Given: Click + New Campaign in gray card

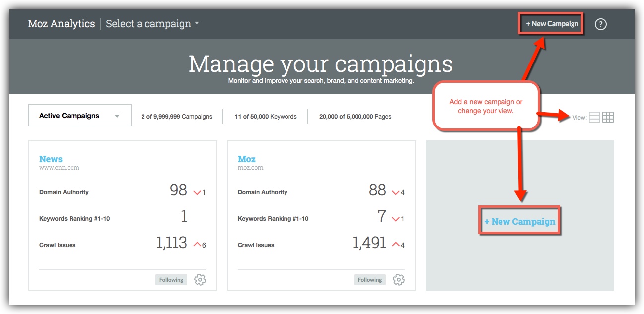Looking at the screenshot, I should coord(519,221).
